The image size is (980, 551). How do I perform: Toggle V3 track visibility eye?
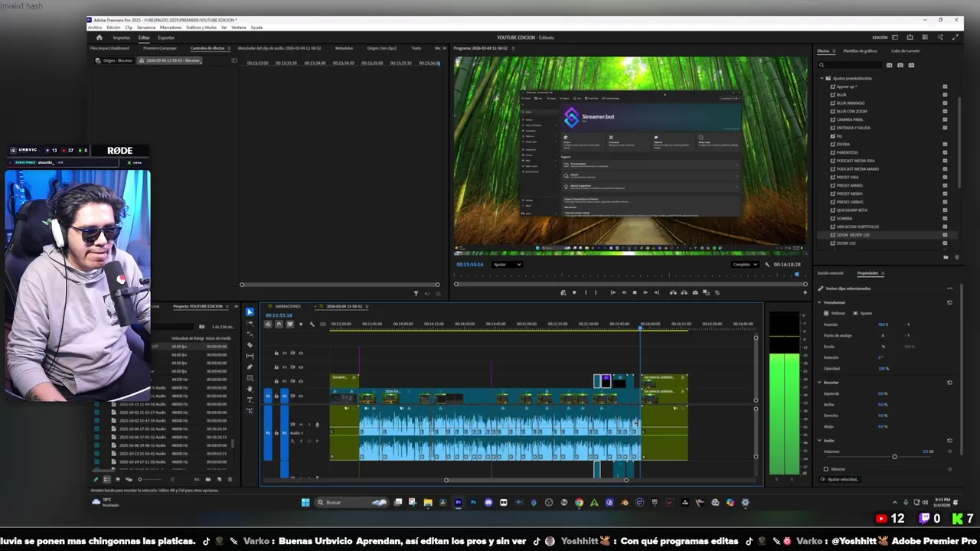tap(300, 367)
